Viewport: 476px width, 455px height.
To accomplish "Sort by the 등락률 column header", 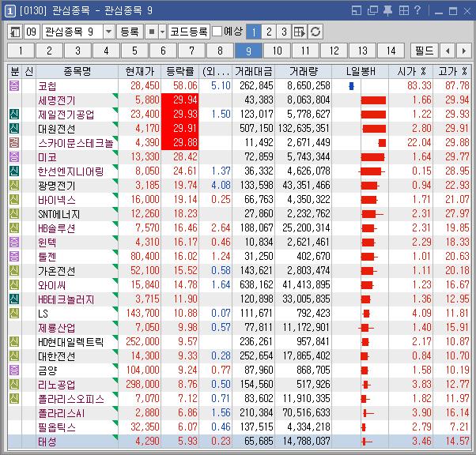I will (180, 72).
